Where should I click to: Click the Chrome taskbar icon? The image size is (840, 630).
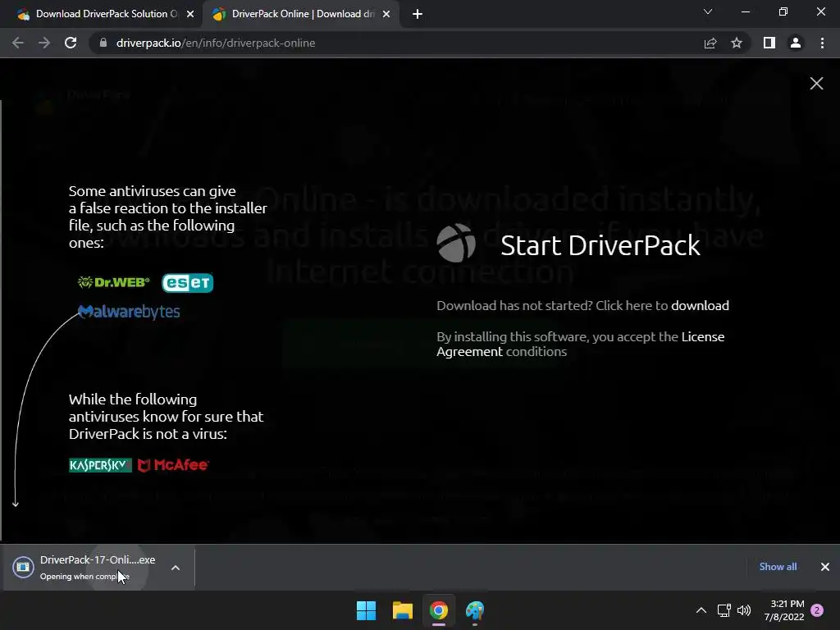coord(438,610)
